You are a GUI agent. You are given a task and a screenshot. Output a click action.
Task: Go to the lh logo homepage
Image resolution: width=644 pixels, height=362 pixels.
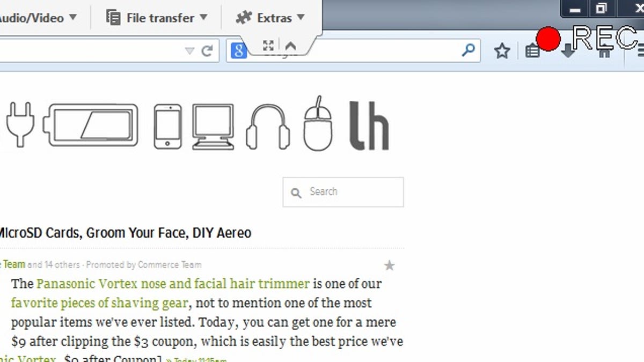click(x=369, y=125)
